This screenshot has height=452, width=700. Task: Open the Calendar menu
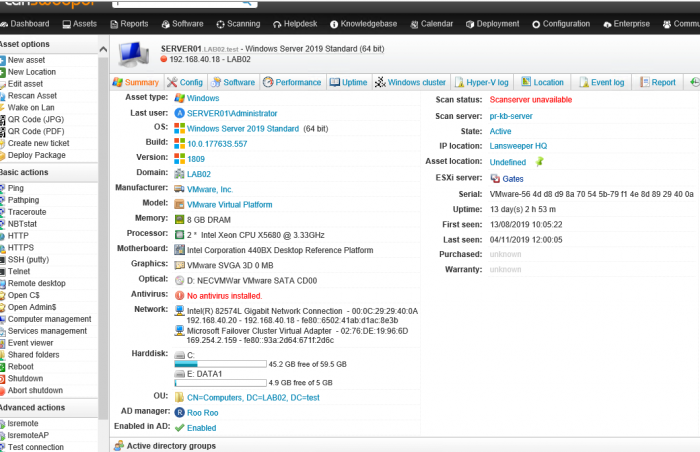[431, 24]
